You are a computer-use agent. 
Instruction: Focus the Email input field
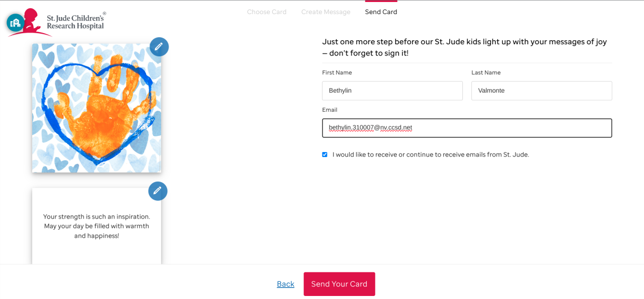point(466,128)
